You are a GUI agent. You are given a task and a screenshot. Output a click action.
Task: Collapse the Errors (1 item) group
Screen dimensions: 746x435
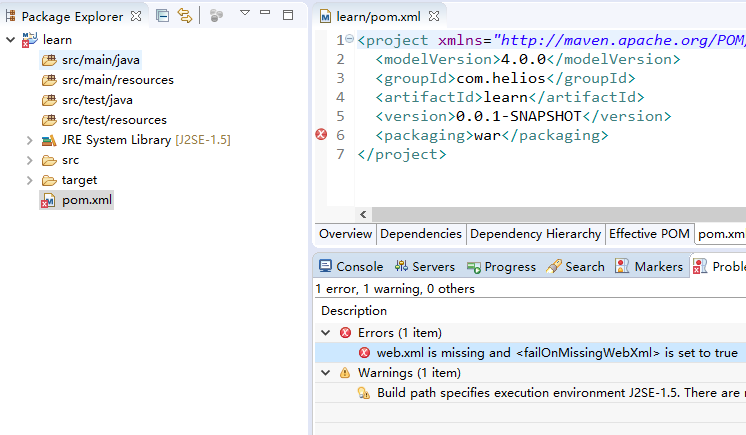pos(326,333)
